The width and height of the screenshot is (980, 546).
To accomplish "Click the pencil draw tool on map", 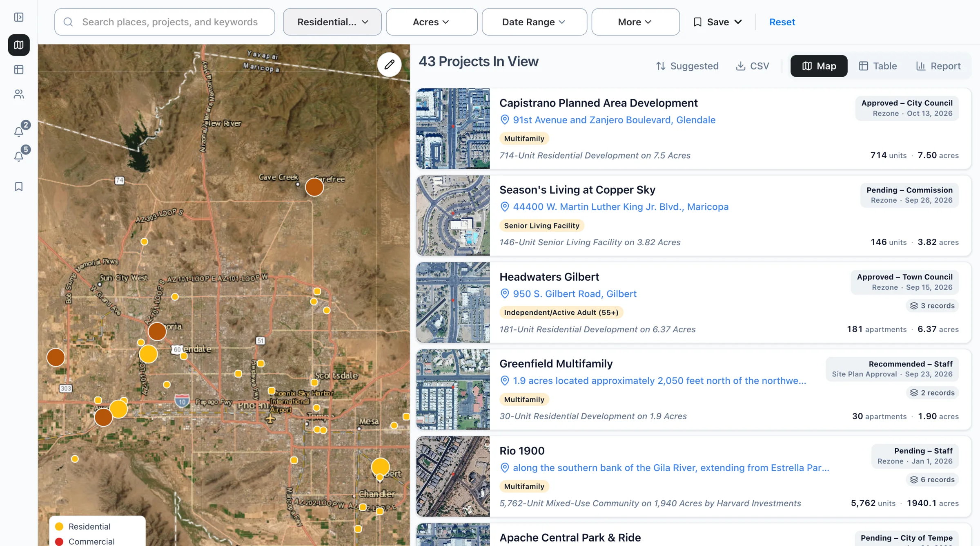I will (389, 64).
